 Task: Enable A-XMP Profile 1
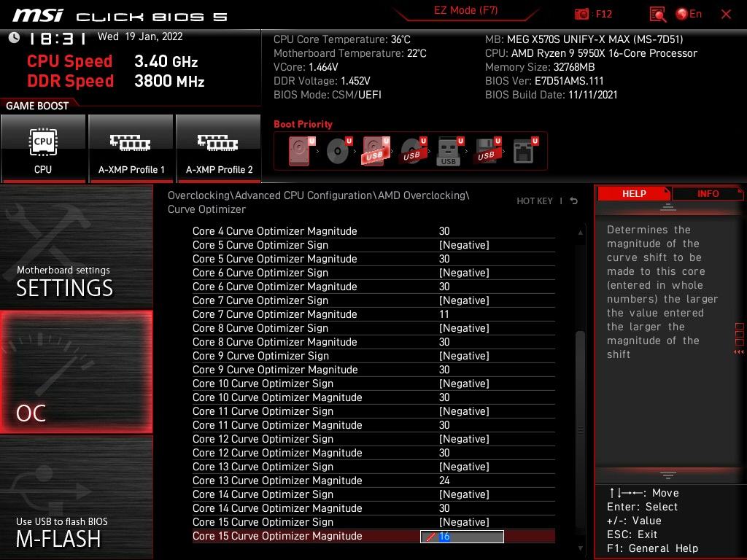(x=131, y=148)
